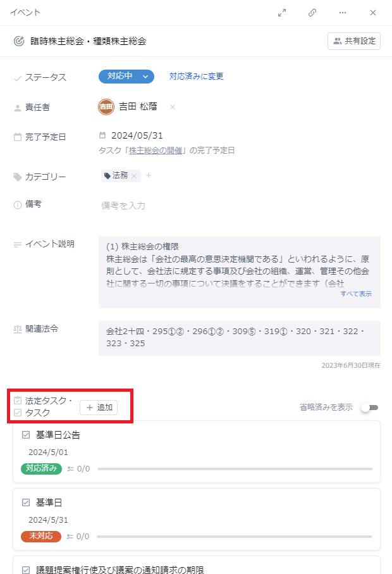
Task: Click the calendar icon beside 2024/05/31
Action: pyautogui.click(x=102, y=135)
